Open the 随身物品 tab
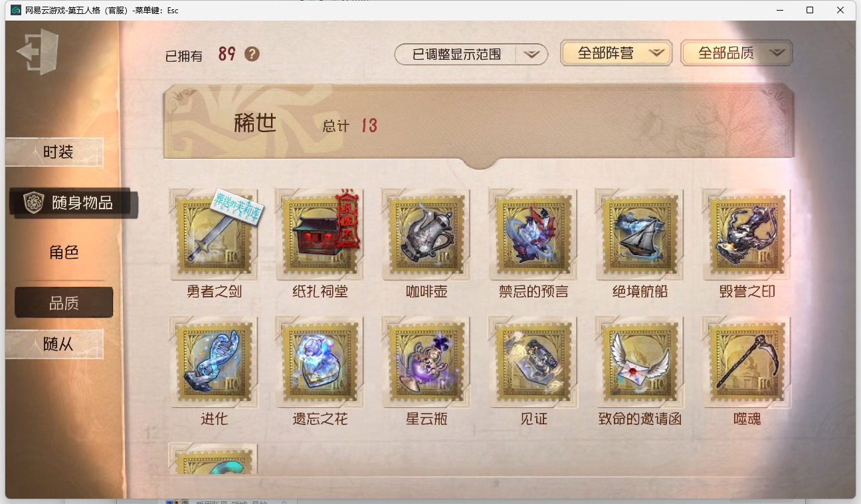This screenshot has height=504, width=861. 73,203
